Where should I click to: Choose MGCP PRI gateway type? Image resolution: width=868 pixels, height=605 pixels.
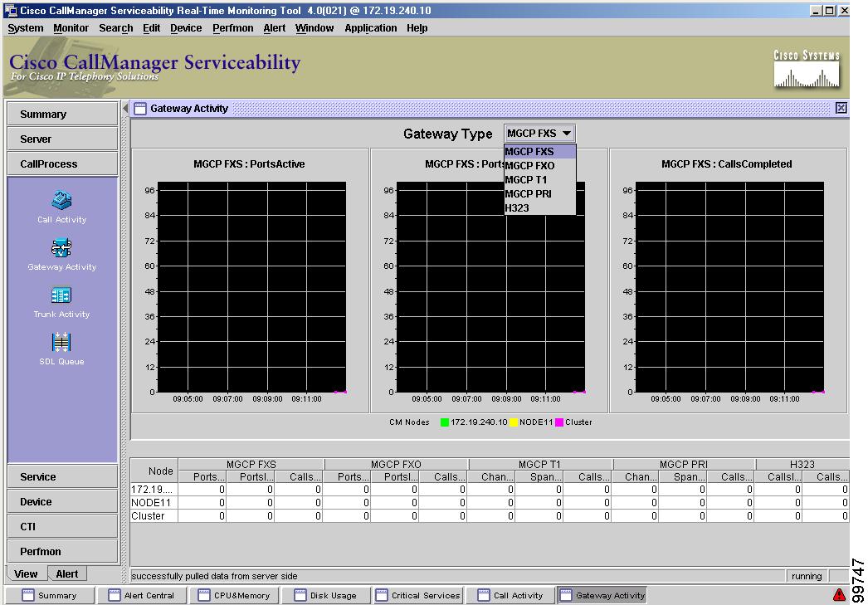click(x=539, y=193)
